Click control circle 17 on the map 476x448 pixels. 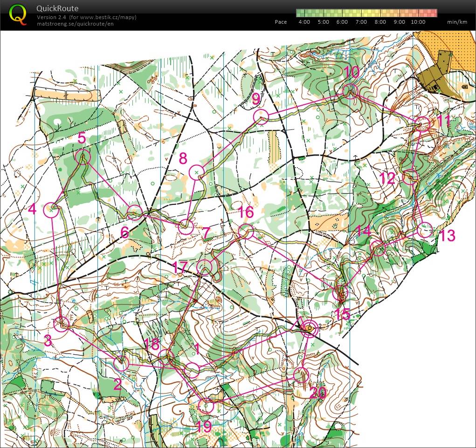click(205, 267)
